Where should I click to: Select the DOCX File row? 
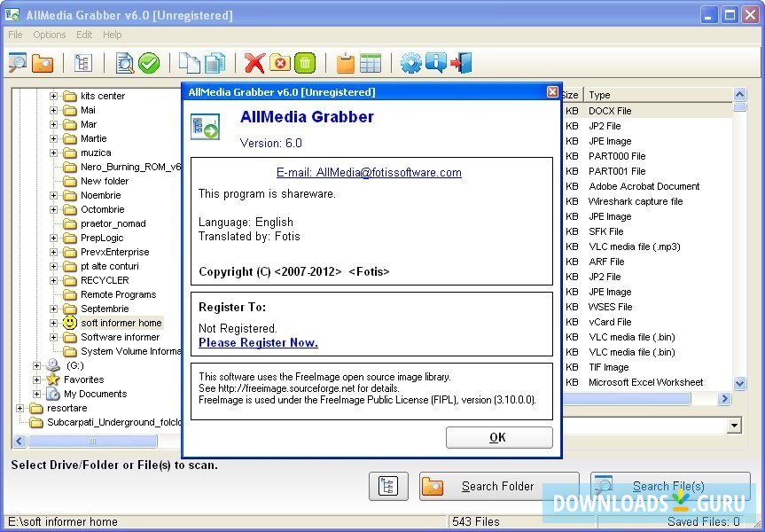pyautogui.click(x=646, y=111)
